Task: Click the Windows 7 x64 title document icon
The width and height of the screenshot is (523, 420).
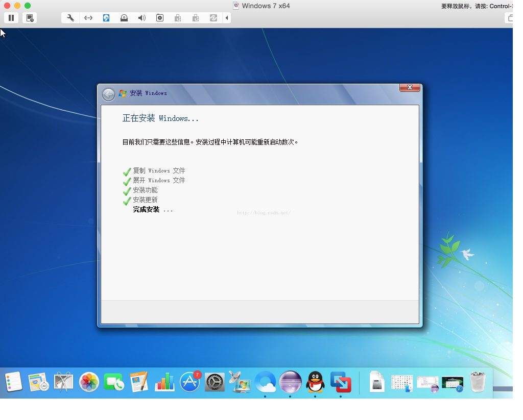Action: point(236,6)
